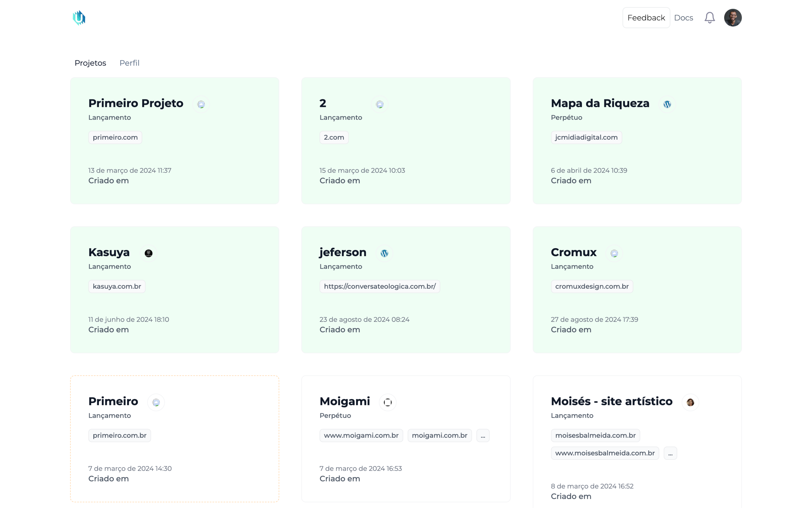Open the notifications bell
Viewport: 812px width, 508px height.
click(709, 18)
